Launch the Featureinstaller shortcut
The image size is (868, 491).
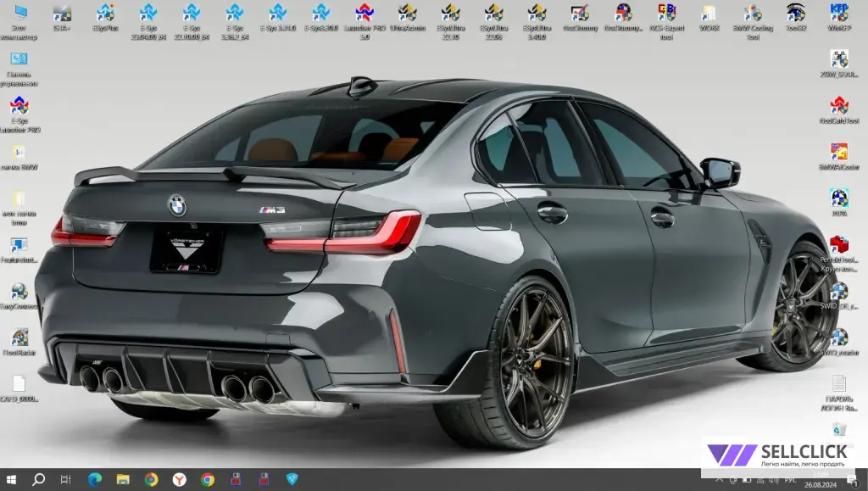[x=19, y=249]
